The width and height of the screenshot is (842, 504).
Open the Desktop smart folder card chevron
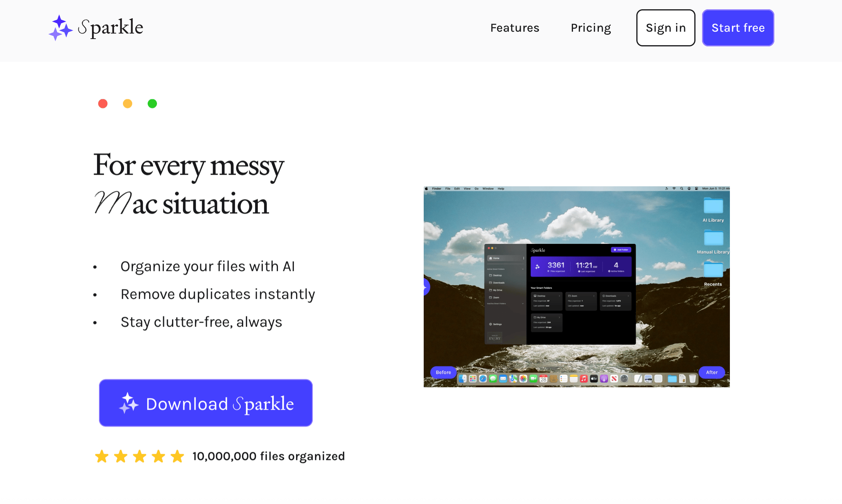pyautogui.click(x=559, y=296)
